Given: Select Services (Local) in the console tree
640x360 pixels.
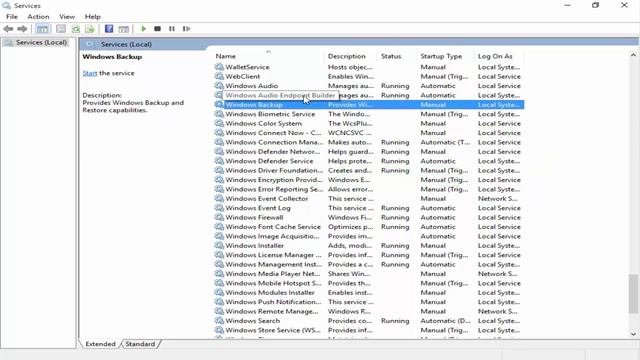Looking at the screenshot, I should click(41, 42).
